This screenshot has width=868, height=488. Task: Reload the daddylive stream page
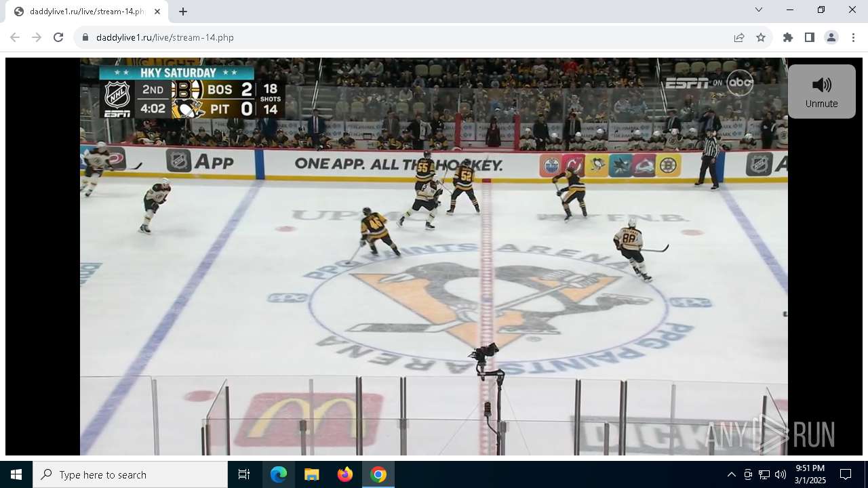coord(58,37)
